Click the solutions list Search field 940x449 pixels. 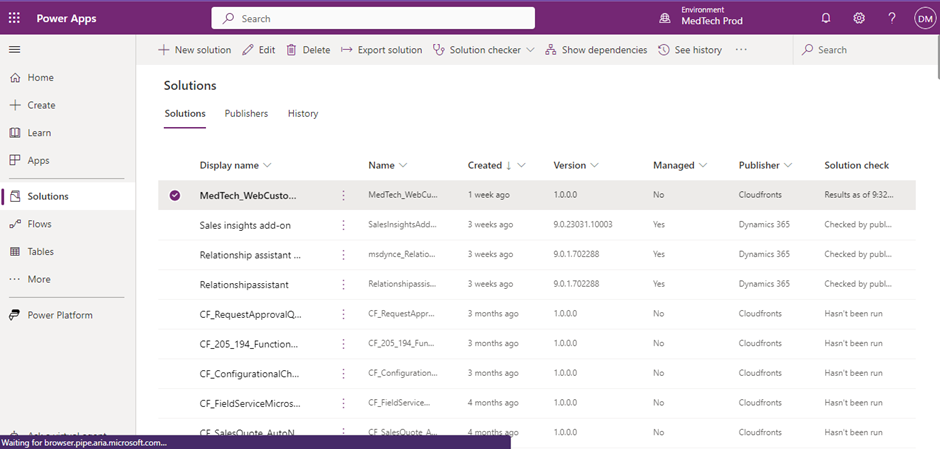pos(866,50)
